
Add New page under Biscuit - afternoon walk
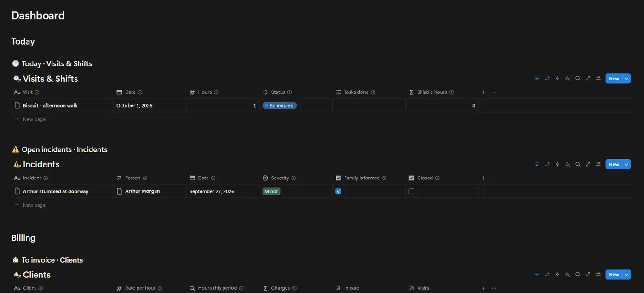30,119
